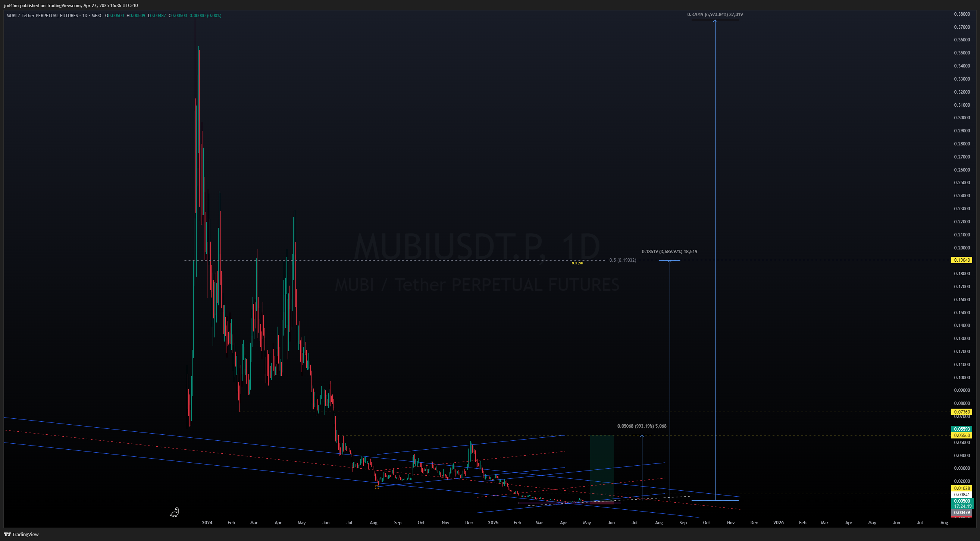This screenshot has height=541, width=980.
Task: Click the green 0.00500 current price label
Action: coord(961,501)
